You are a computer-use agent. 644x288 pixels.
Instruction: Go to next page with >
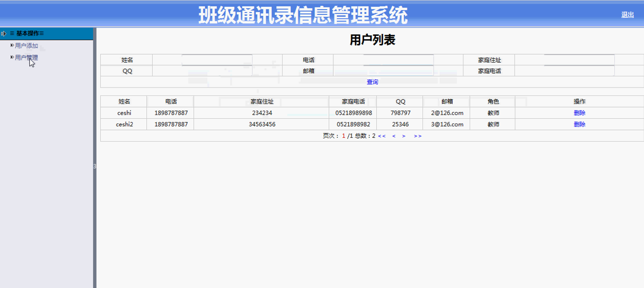pos(404,136)
